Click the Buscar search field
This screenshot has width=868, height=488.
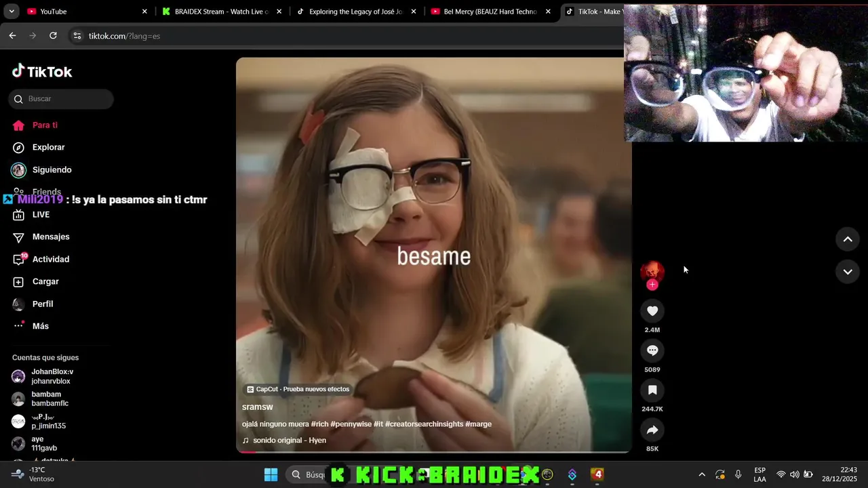[61, 99]
